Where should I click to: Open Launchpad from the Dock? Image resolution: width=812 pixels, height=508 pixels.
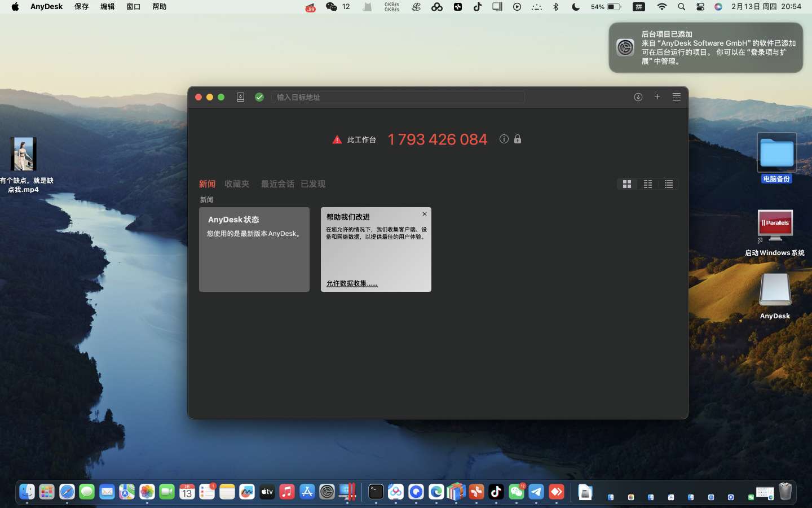pos(47,492)
